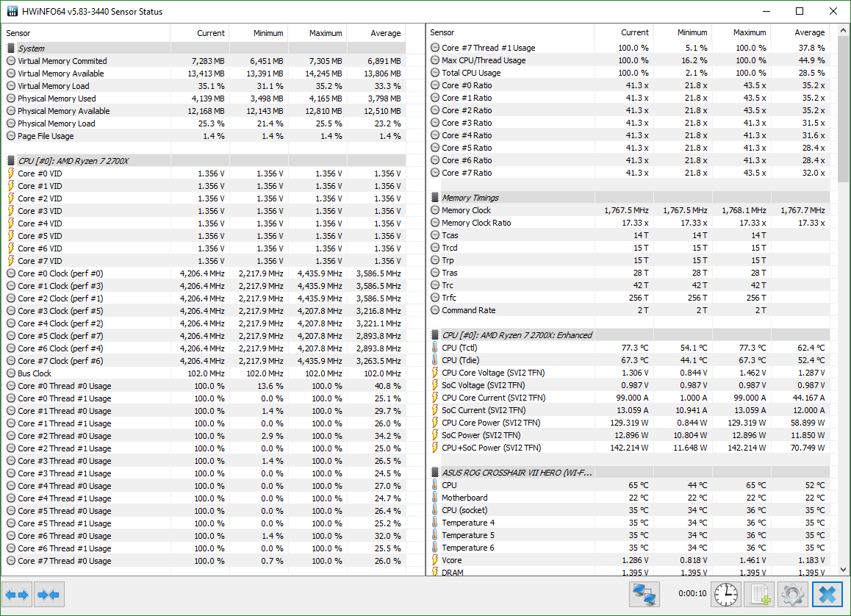Click the Core #0 VID voltage bolt icon

tap(11, 173)
